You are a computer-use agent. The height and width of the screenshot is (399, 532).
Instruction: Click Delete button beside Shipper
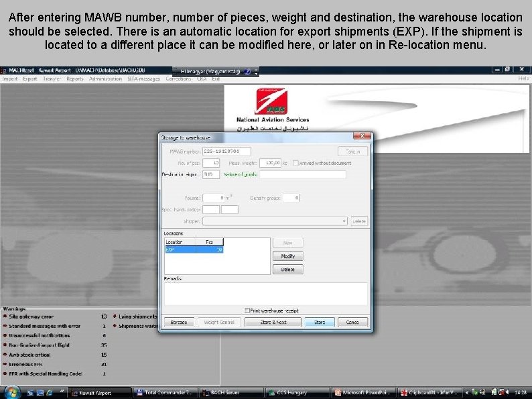pos(359,221)
